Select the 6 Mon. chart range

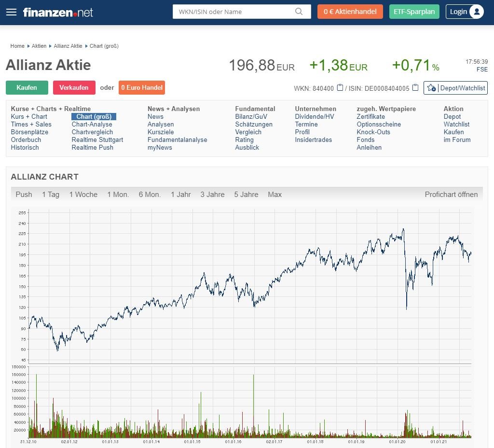pyautogui.click(x=150, y=195)
